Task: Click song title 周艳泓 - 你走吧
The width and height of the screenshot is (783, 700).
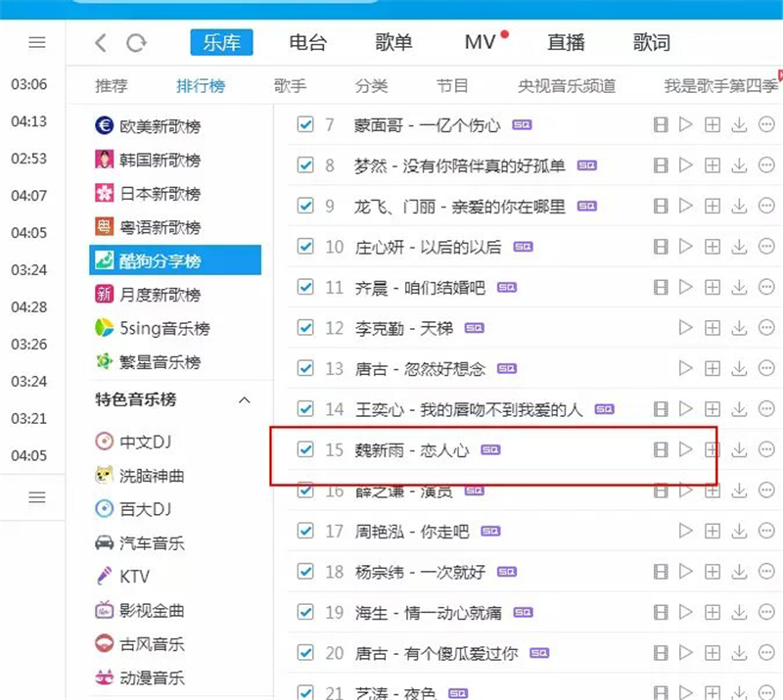Action: [x=412, y=532]
